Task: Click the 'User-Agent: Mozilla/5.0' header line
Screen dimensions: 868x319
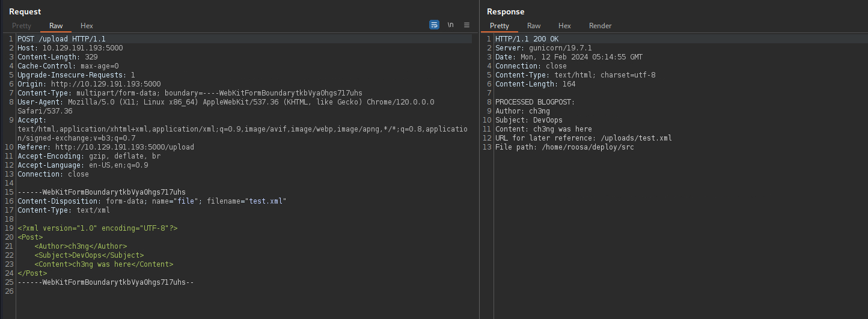Action: click(x=226, y=102)
